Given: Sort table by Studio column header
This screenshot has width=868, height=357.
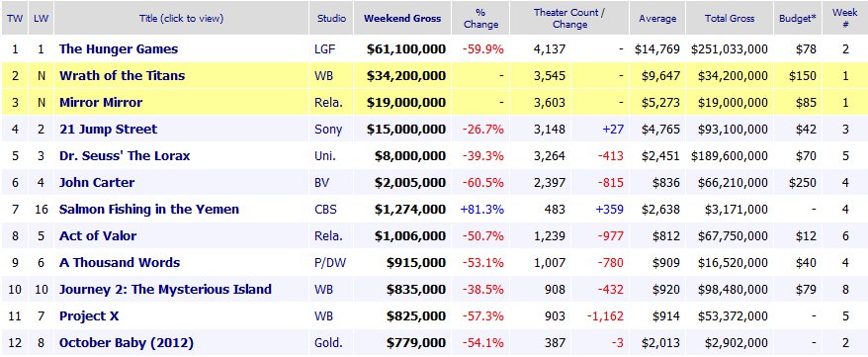Looking at the screenshot, I should tap(331, 18).
